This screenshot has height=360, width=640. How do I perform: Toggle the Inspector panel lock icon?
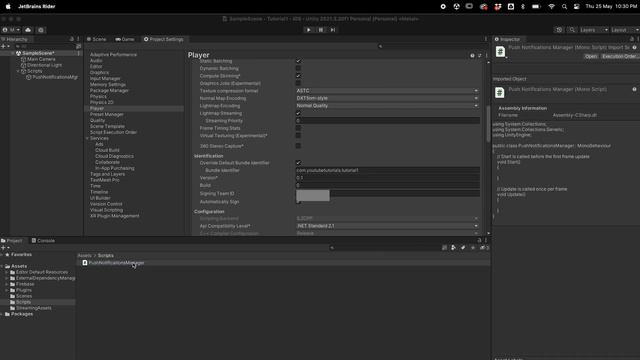click(632, 39)
